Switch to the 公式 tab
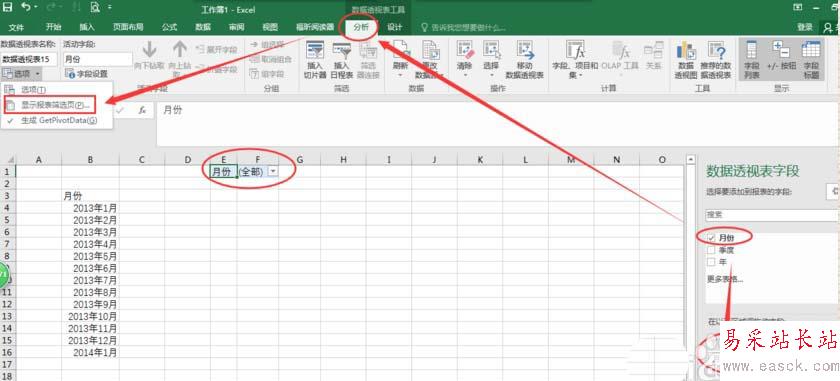Image resolution: width=840 pixels, height=381 pixels. click(x=169, y=27)
